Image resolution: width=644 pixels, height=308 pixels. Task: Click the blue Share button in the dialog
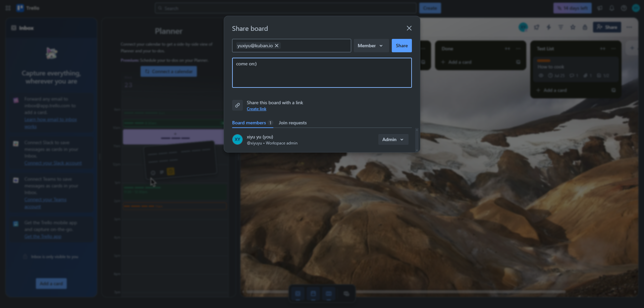point(401,46)
